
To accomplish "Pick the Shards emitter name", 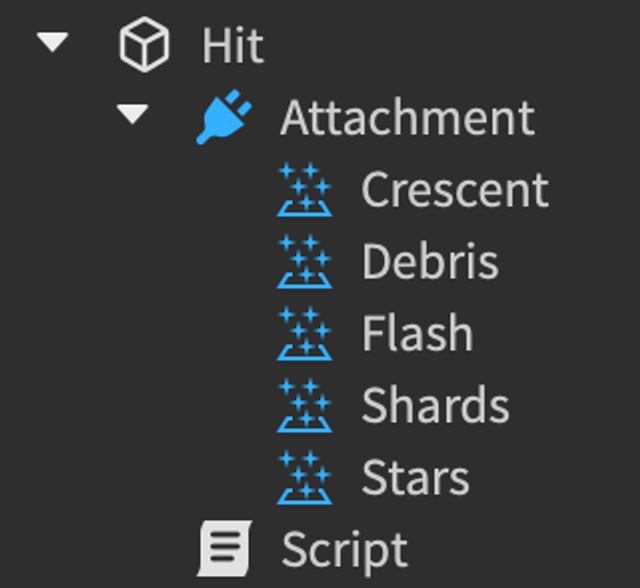I will pos(436,405).
